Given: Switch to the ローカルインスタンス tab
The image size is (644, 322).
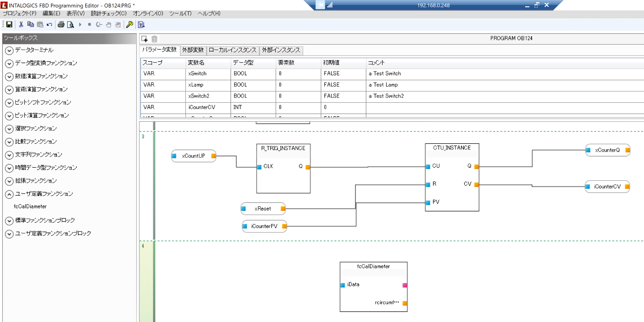Looking at the screenshot, I should (232, 50).
